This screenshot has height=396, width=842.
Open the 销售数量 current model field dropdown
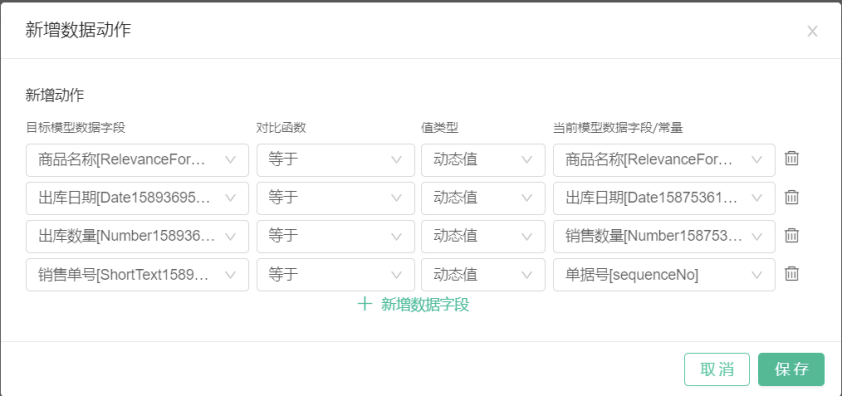pos(664,236)
